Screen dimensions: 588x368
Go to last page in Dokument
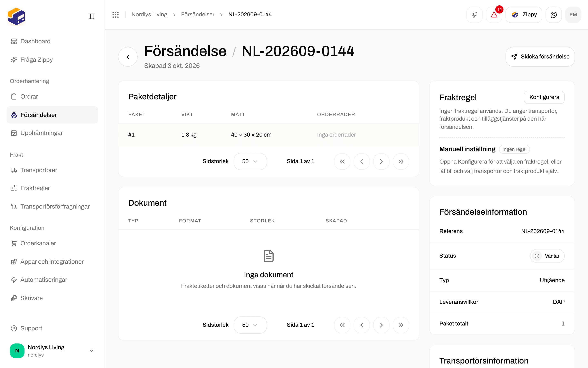(401, 325)
